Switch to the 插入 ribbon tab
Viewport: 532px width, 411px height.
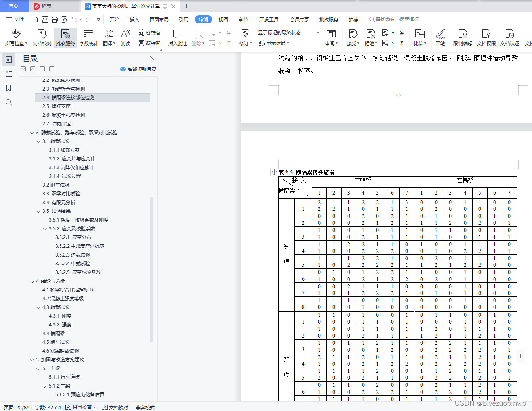(x=134, y=19)
